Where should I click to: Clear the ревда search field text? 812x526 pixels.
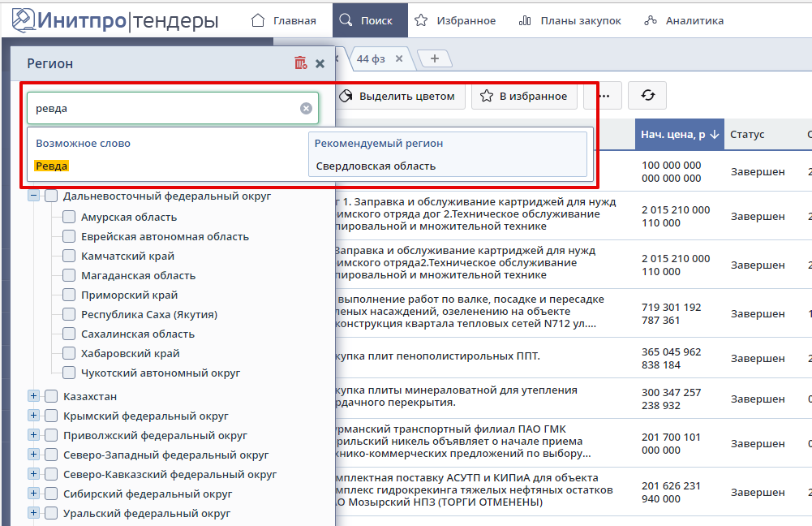[x=306, y=108]
